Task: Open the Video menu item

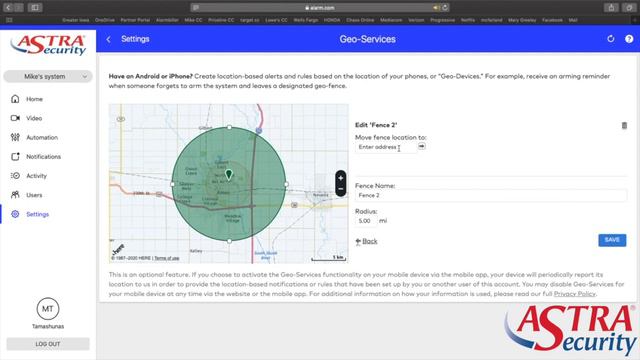Action: [34, 118]
